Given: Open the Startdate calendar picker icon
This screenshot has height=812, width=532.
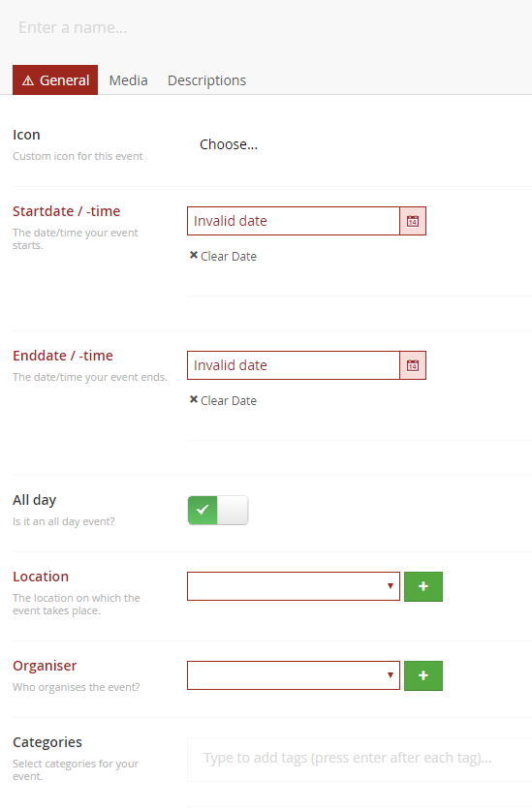Looking at the screenshot, I should tap(413, 221).
